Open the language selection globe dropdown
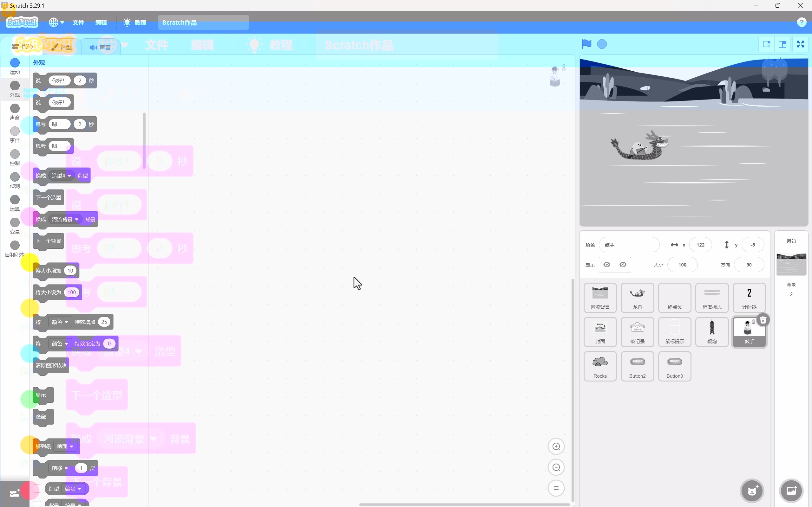This screenshot has height=507, width=812. tap(56, 22)
